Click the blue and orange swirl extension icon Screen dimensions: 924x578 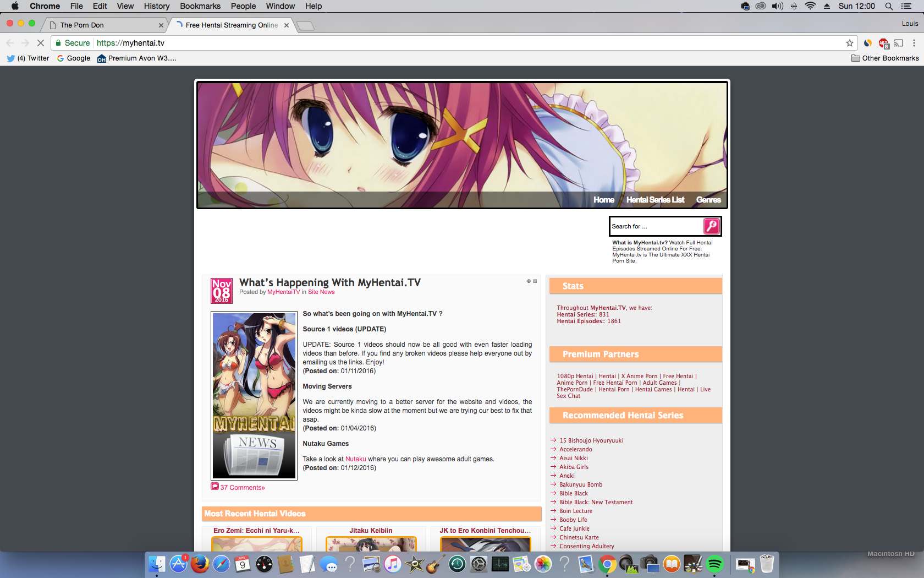tap(868, 43)
